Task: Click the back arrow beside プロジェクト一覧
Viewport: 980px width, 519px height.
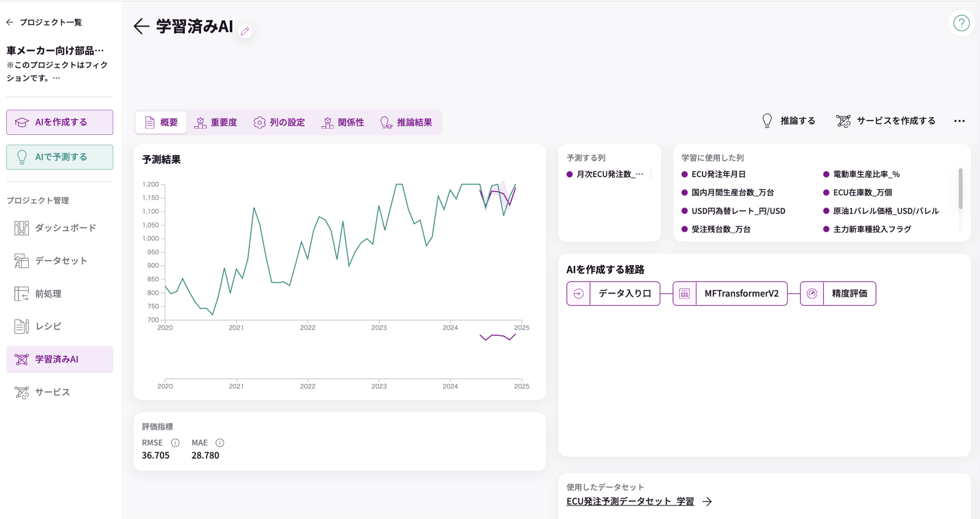Action: [10, 22]
